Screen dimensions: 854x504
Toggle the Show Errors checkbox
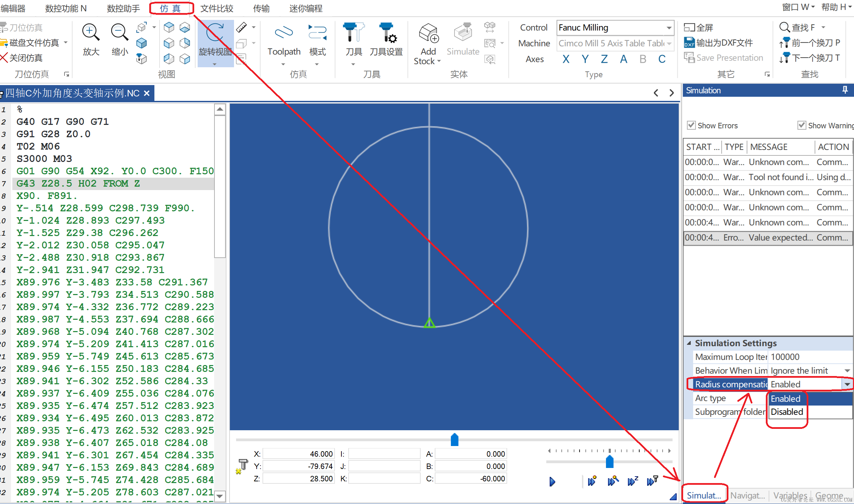(691, 126)
